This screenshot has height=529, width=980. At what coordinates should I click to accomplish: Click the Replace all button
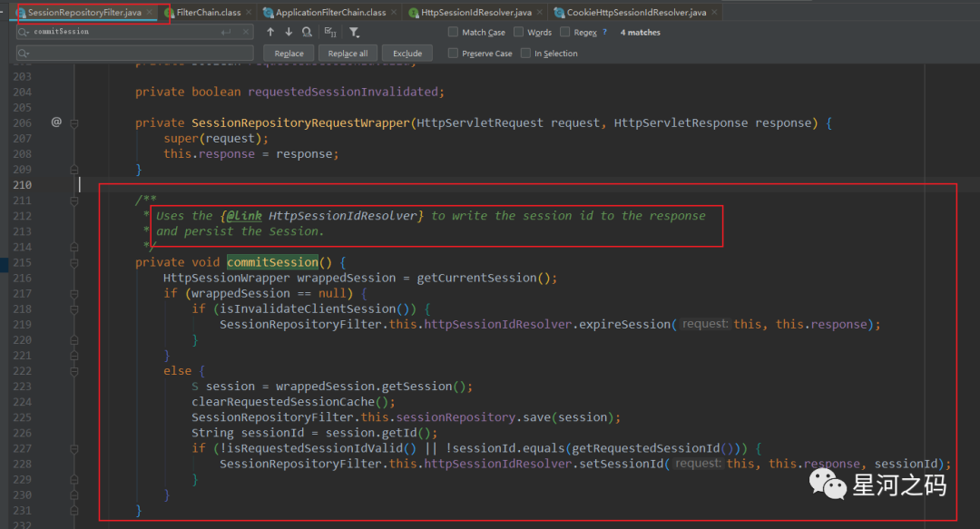pos(348,54)
